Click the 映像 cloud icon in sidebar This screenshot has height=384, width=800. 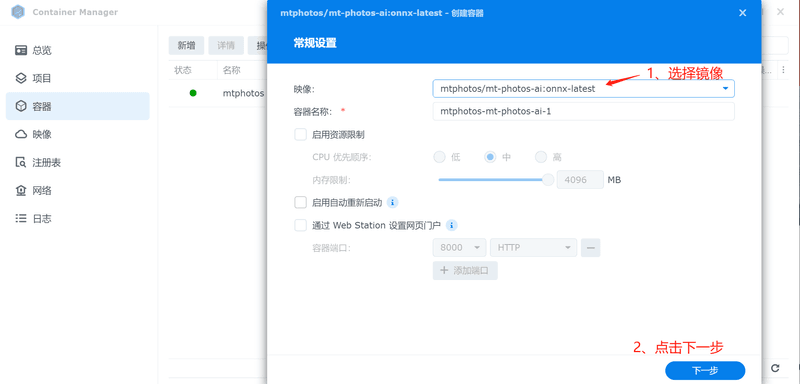pos(20,135)
